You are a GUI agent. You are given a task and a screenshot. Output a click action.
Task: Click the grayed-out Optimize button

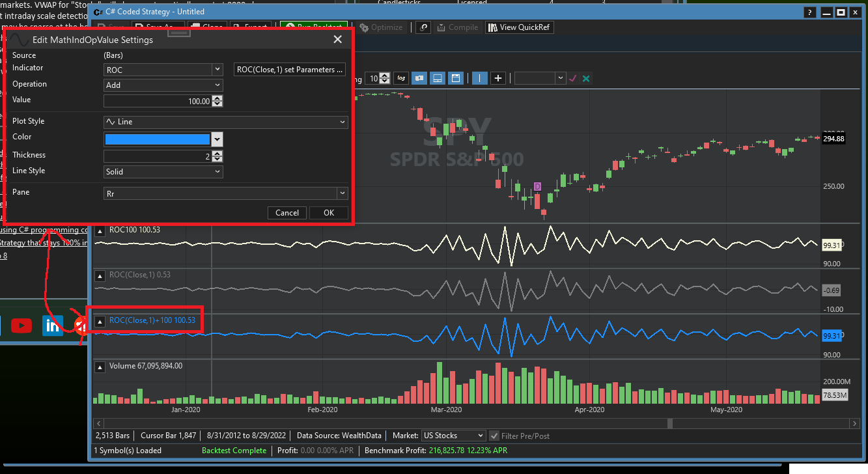[x=381, y=27]
